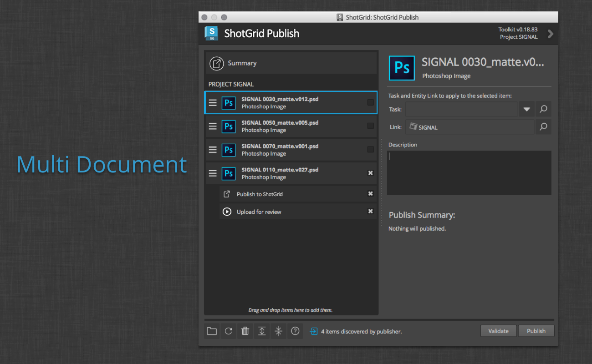The height and width of the screenshot is (364, 592).
Task: Enable the checkbox for SIGNAL 0030_matte.v012.psd
Action: tap(371, 102)
